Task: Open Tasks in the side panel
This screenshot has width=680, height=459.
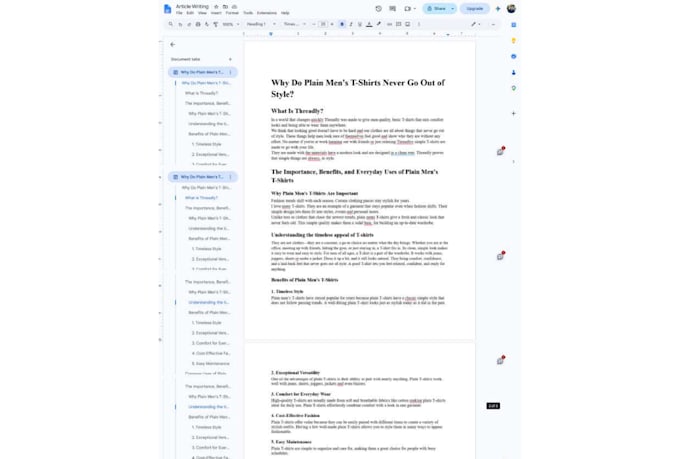Action: pyautogui.click(x=513, y=56)
